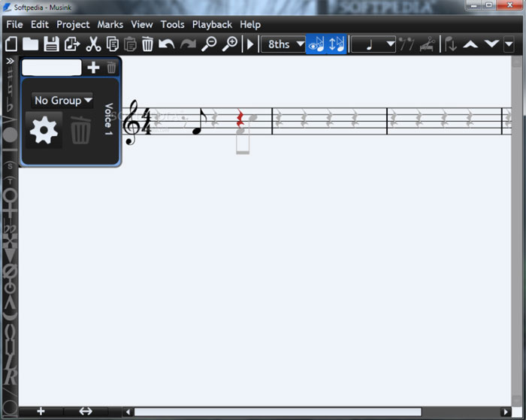Expand the No Group dropdown

(x=62, y=100)
